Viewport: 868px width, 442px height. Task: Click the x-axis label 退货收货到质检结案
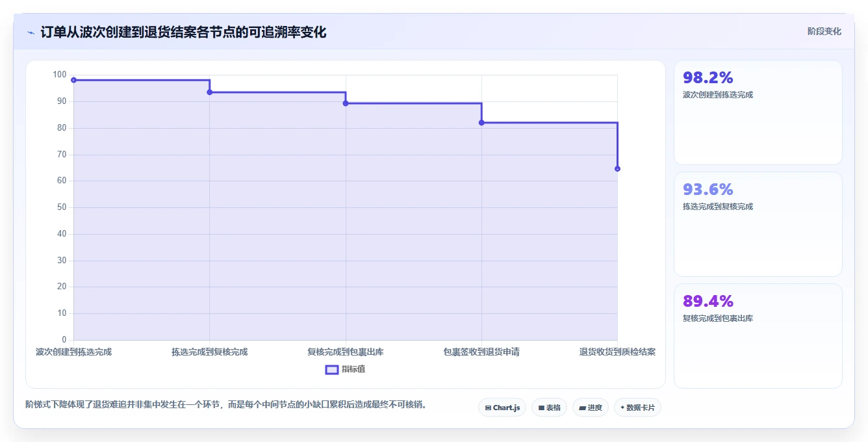(617, 352)
